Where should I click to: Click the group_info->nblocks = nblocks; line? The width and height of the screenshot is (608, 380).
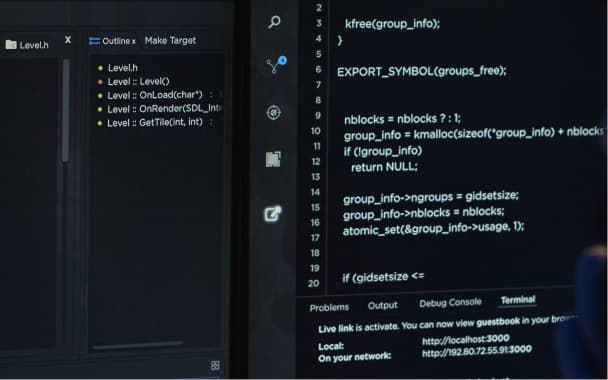(x=423, y=213)
